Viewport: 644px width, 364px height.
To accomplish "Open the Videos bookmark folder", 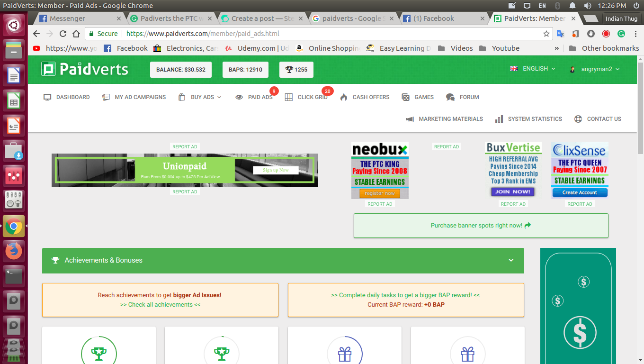I will [x=456, y=48].
